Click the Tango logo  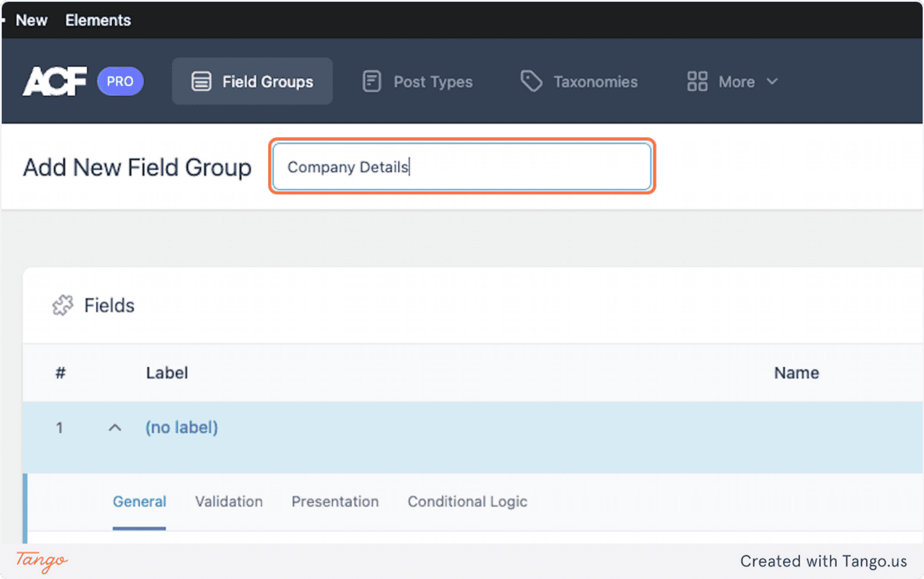click(x=40, y=562)
